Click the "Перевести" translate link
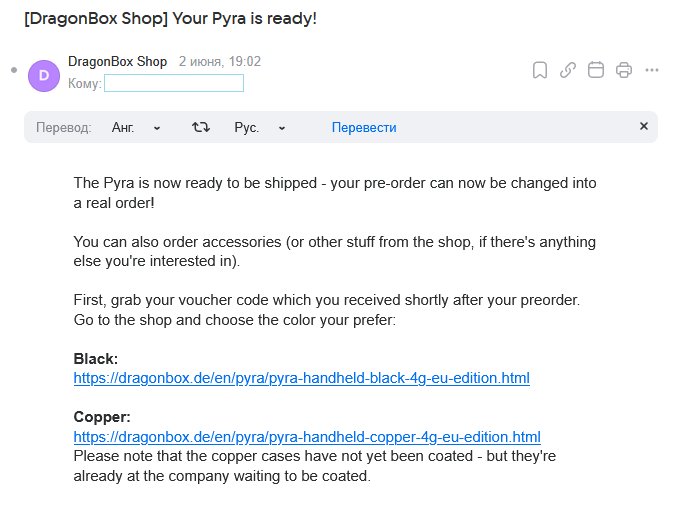This screenshot has height=508, width=688. pos(364,127)
